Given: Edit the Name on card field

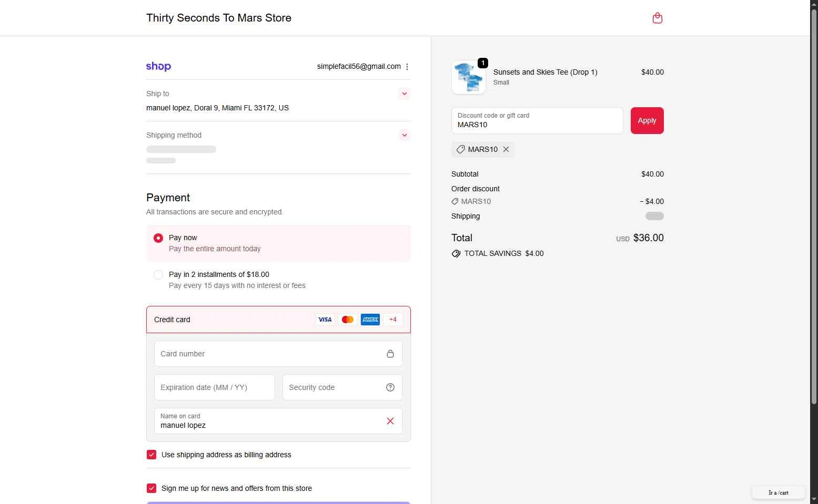Looking at the screenshot, I should coord(278,421).
